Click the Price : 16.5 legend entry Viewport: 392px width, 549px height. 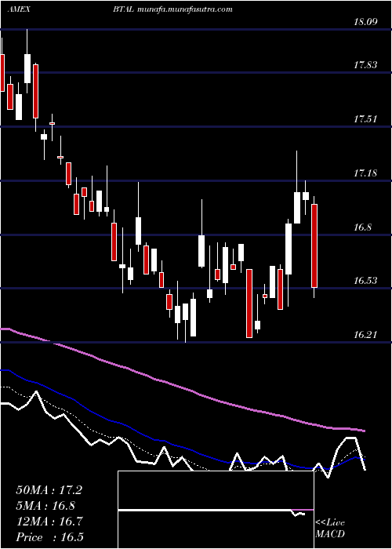(x=49, y=537)
